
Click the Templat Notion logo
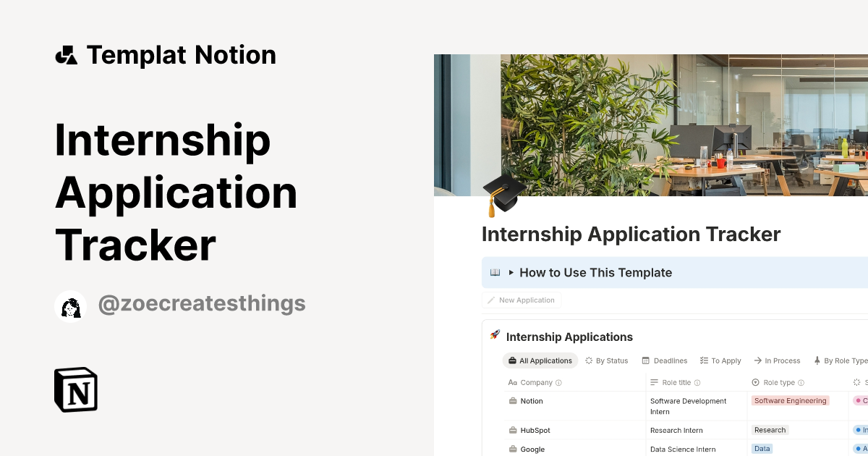click(x=67, y=54)
